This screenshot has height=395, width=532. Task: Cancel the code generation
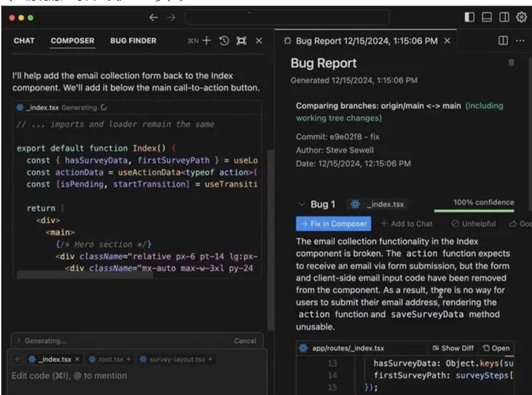coord(245,341)
